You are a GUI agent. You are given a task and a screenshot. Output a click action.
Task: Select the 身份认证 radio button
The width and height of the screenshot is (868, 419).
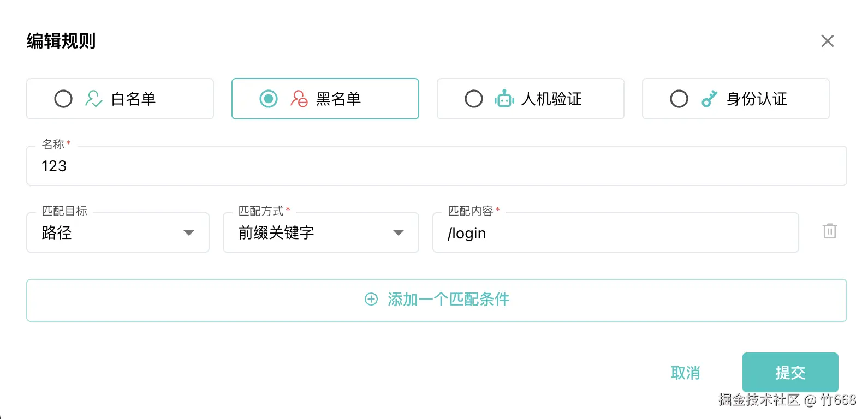tap(679, 99)
